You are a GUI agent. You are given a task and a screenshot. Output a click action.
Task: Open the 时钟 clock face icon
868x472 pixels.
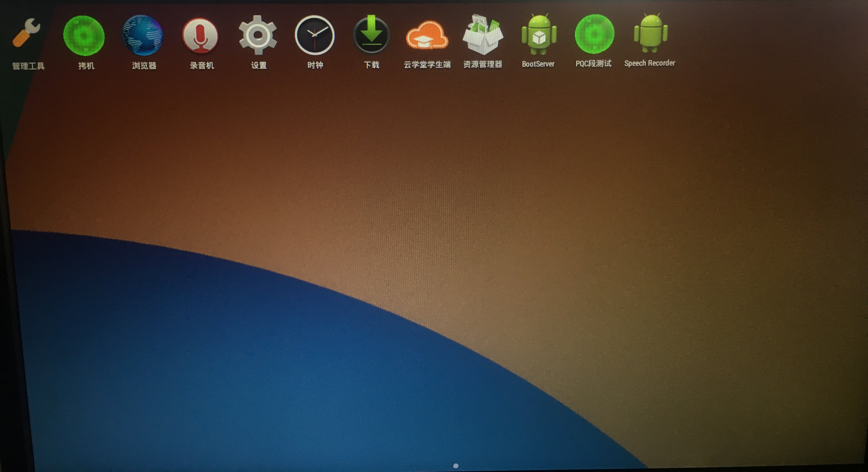tap(315, 35)
